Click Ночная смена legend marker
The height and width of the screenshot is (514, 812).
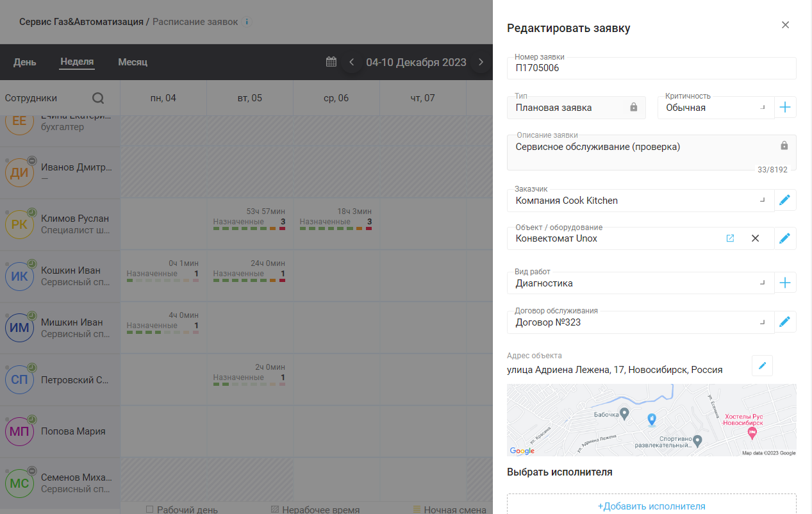click(x=417, y=510)
